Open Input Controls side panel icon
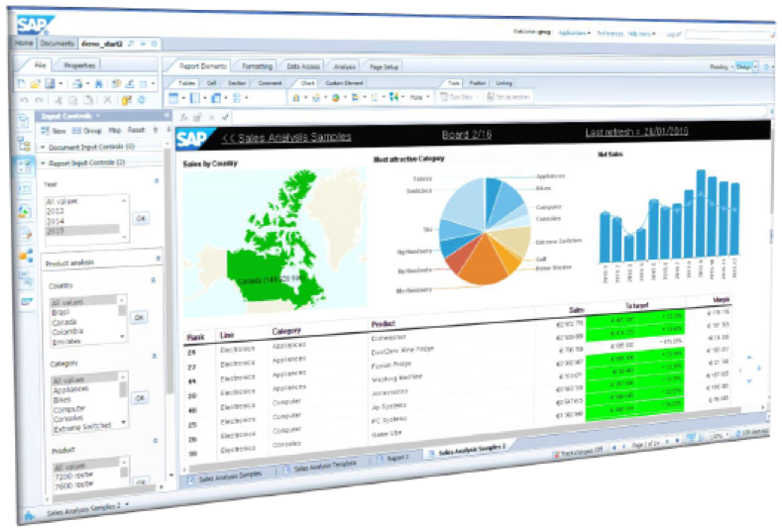Image resolution: width=782 pixels, height=532 pixels. pyautogui.click(x=25, y=165)
